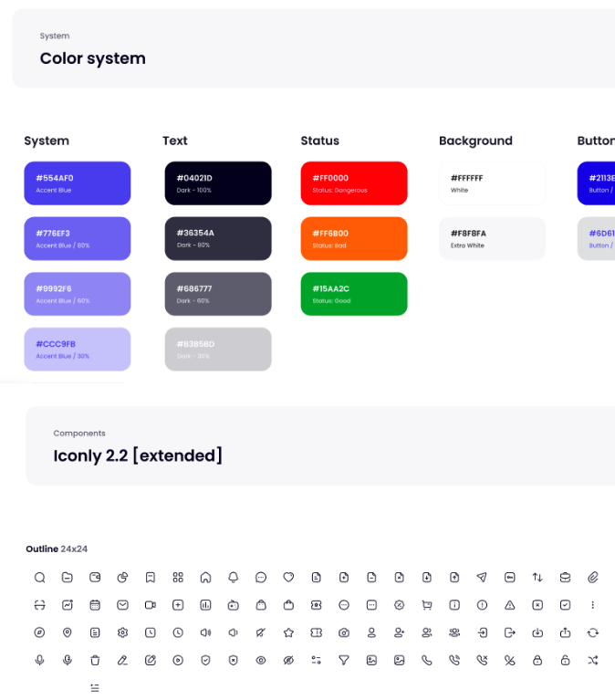615x700 pixels.
Task: Click the #686777 Dark 60% swatch
Action: pyautogui.click(x=218, y=294)
